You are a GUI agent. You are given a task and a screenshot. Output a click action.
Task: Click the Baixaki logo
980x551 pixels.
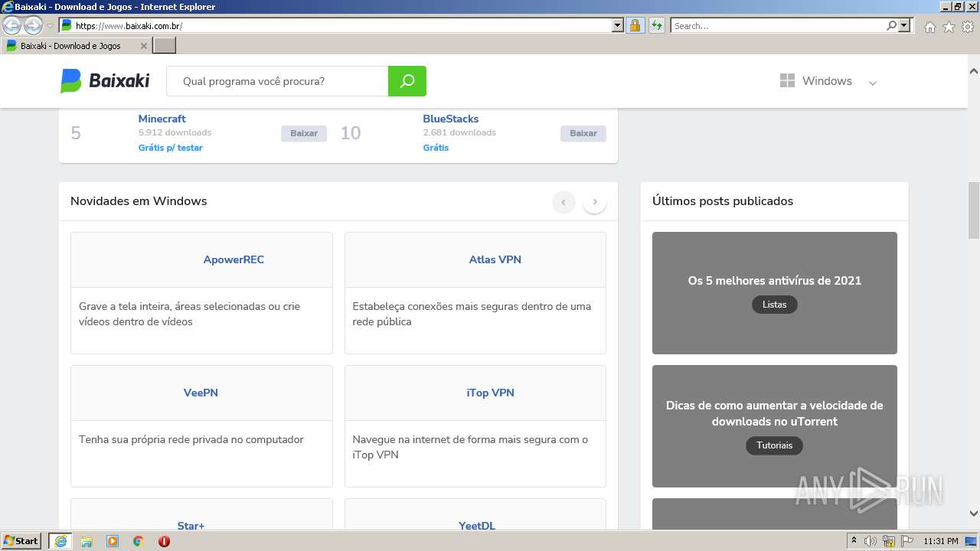pos(105,81)
